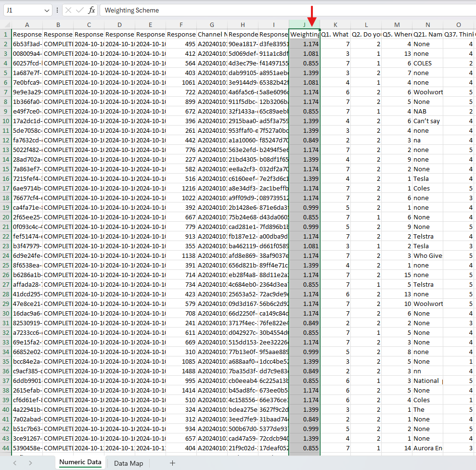Click cell M3 value 13
The image size is (476, 470).
[397, 54]
